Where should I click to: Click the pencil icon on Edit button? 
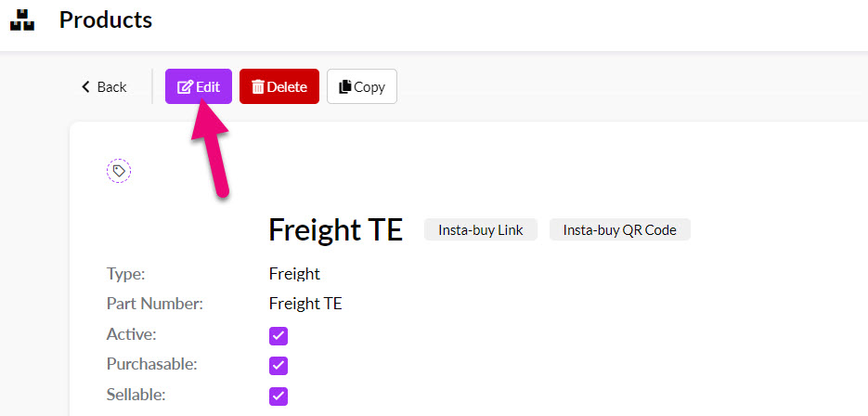(185, 87)
